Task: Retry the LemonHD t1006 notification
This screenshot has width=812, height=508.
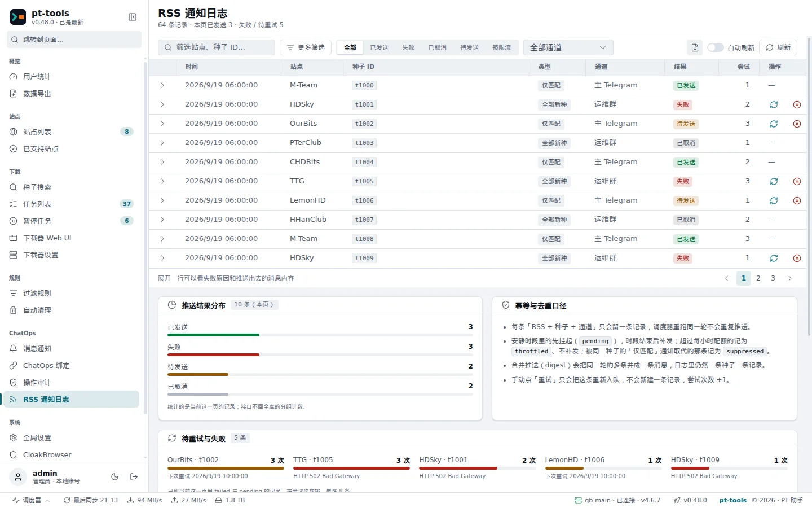Action: coord(774,200)
